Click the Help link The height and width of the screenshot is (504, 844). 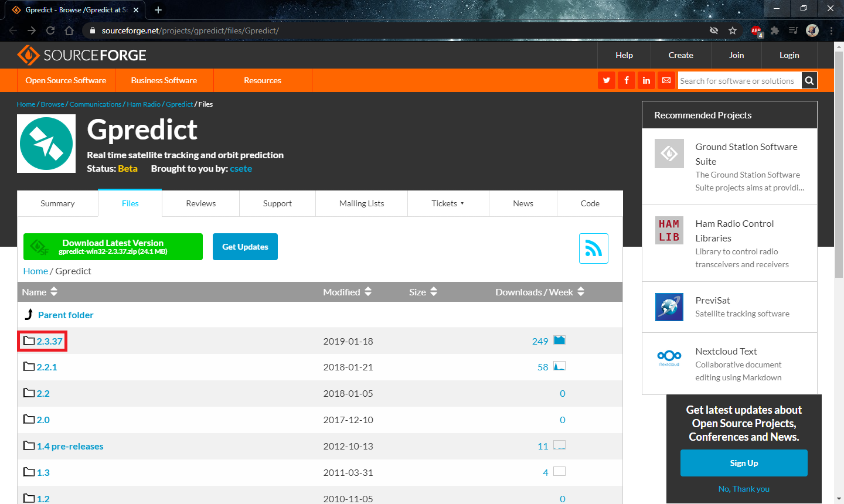(x=624, y=55)
